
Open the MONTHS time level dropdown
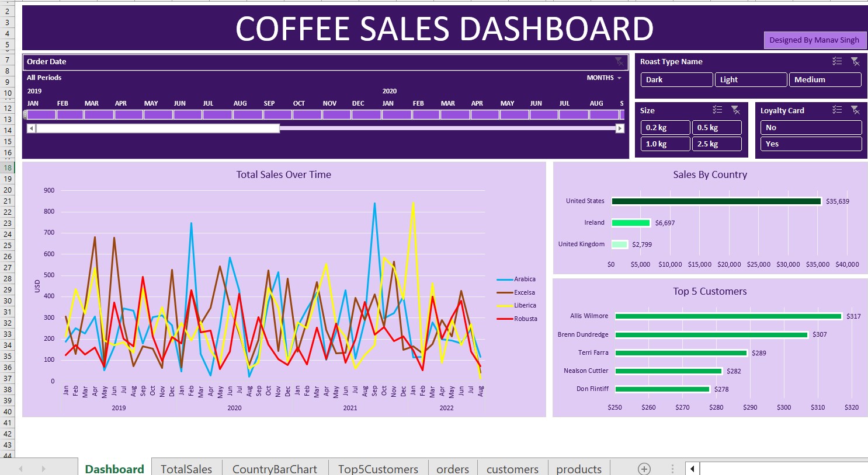click(604, 78)
